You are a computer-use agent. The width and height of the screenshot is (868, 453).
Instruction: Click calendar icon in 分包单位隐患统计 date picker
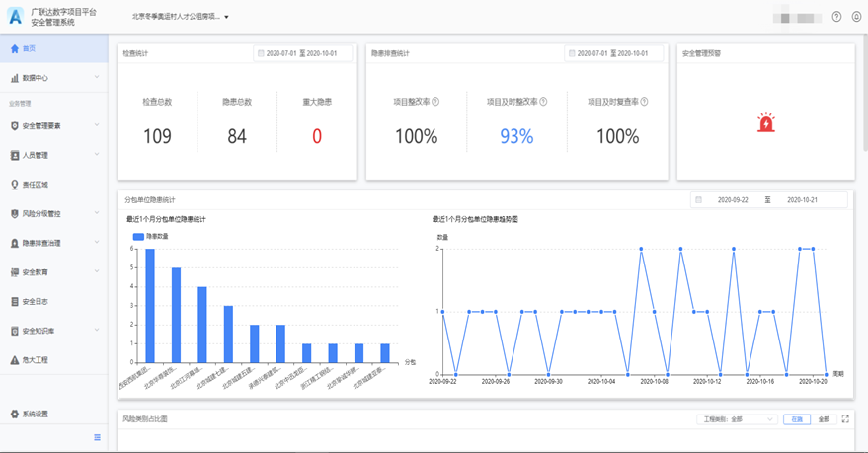pos(698,200)
